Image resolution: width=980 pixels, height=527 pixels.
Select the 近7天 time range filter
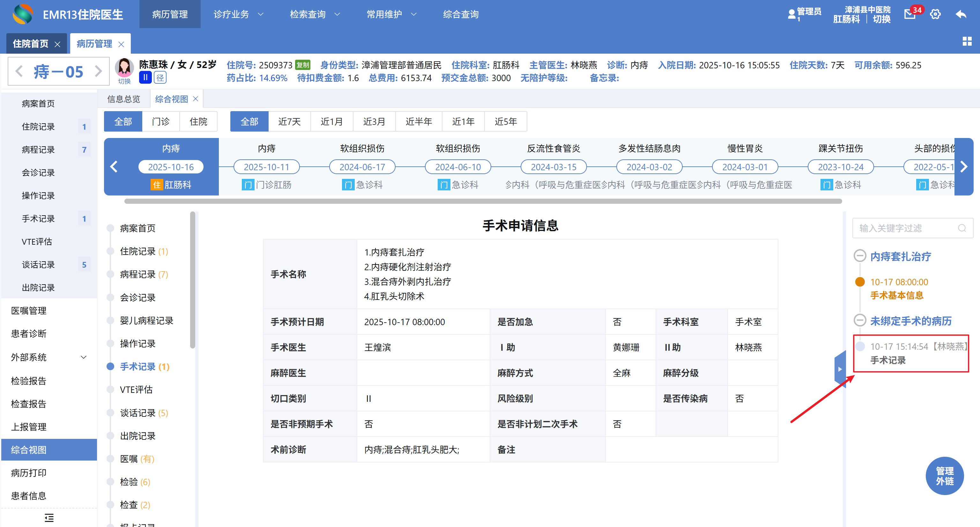[289, 121]
